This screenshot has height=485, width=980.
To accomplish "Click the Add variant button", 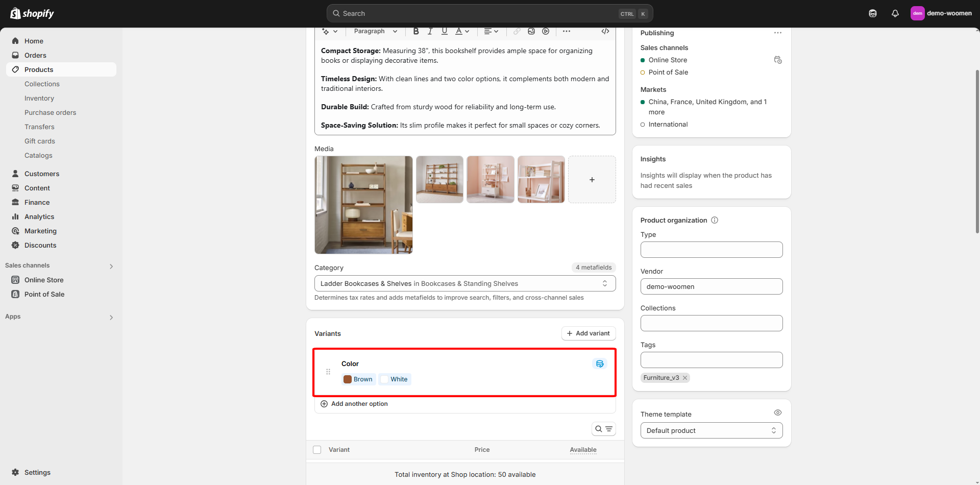I will (588, 333).
